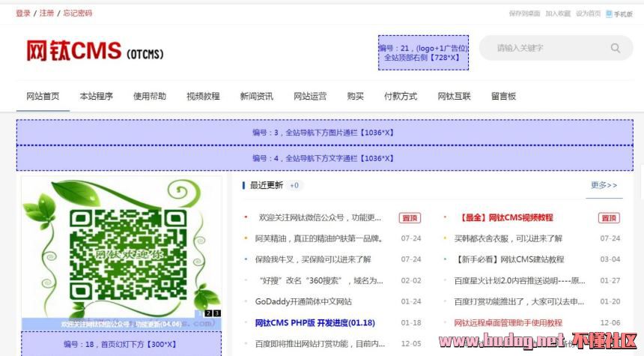Open the 本站程序 navigation item

96,96
